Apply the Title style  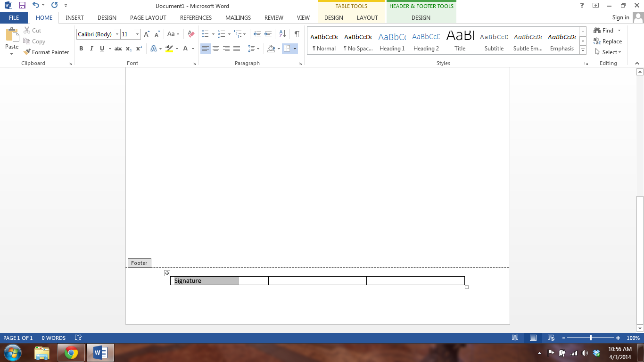click(x=460, y=41)
